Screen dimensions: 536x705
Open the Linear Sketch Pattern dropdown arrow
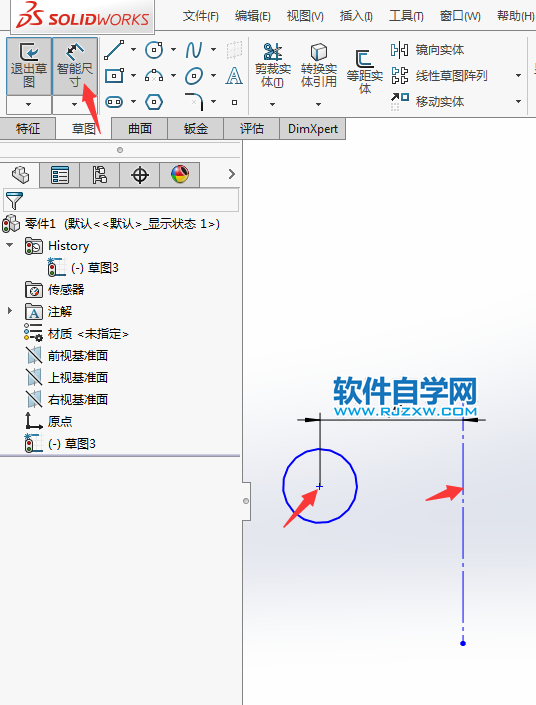[x=518, y=76]
